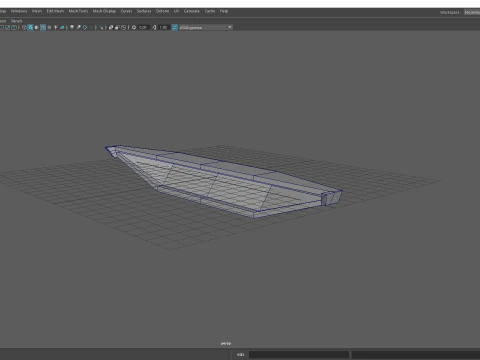The width and height of the screenshot is (480, 360).
Task: Open the Mesh Display menu
Action: pyautogui.click(x=104, y=11)
